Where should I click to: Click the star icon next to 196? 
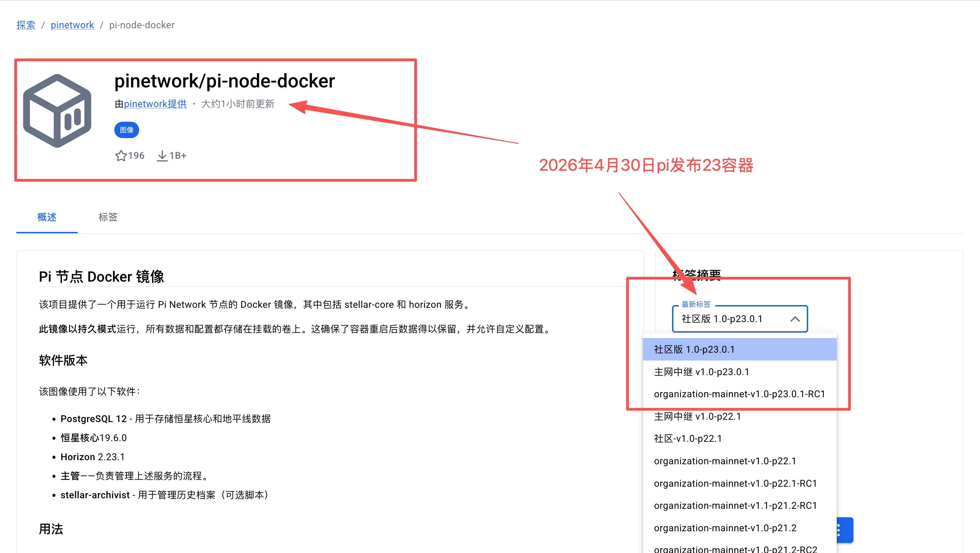click(x=120, y=155)
